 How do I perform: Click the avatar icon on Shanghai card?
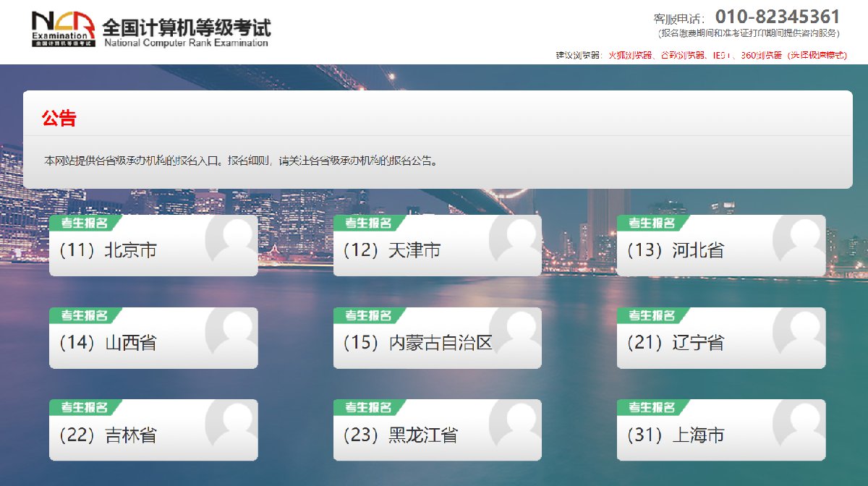799,424
